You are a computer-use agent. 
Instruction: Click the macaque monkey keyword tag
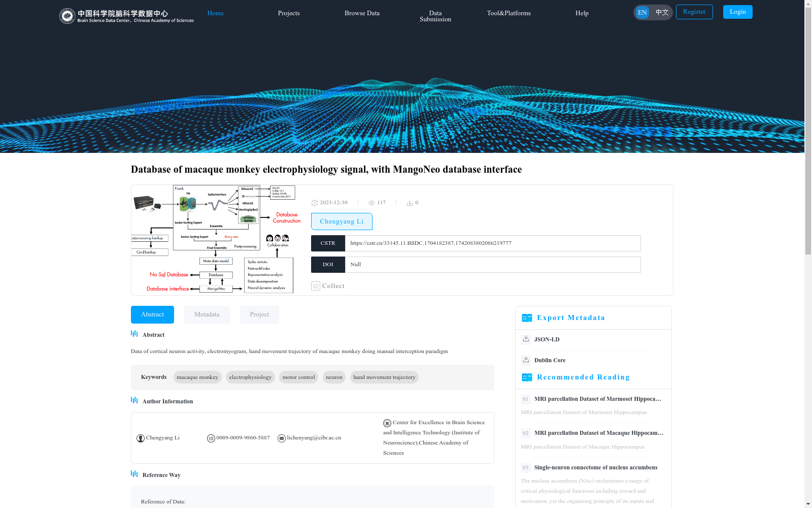pos(197,377)
